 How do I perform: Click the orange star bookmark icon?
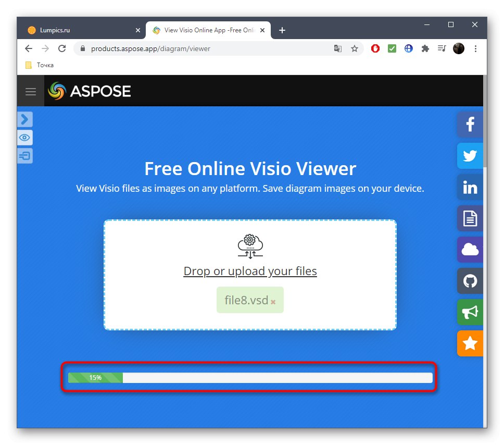click(x=470, y=343)
